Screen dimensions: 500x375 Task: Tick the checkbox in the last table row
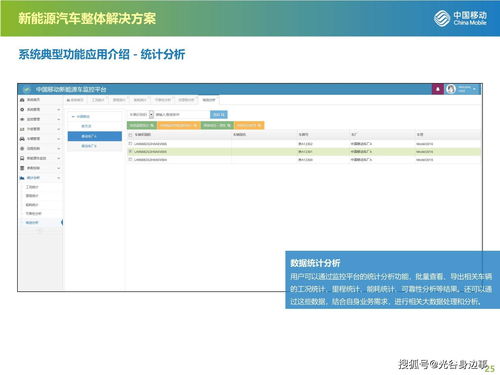coord(130,160)
